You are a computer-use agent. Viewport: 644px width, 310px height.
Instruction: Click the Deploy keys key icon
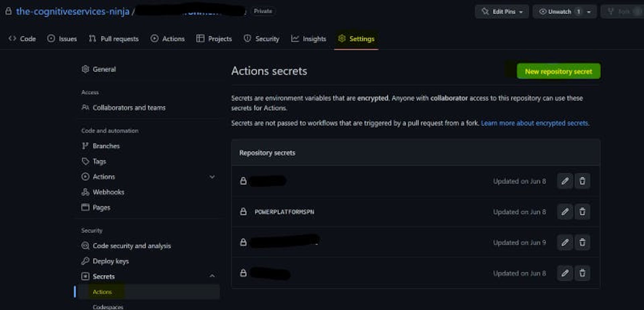(85, 261)
